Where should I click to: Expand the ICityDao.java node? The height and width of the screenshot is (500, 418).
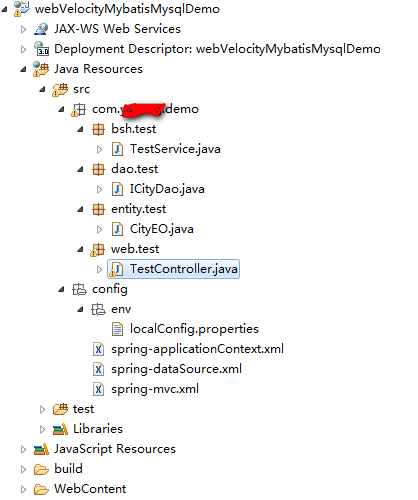pyautogui.click(x=99, y=189)
